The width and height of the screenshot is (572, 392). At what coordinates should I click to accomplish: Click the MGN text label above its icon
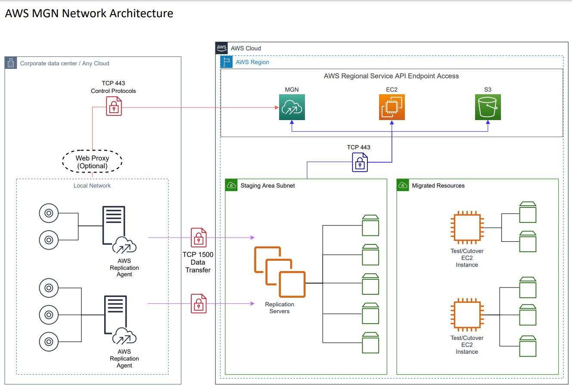[x=292, y=90]
